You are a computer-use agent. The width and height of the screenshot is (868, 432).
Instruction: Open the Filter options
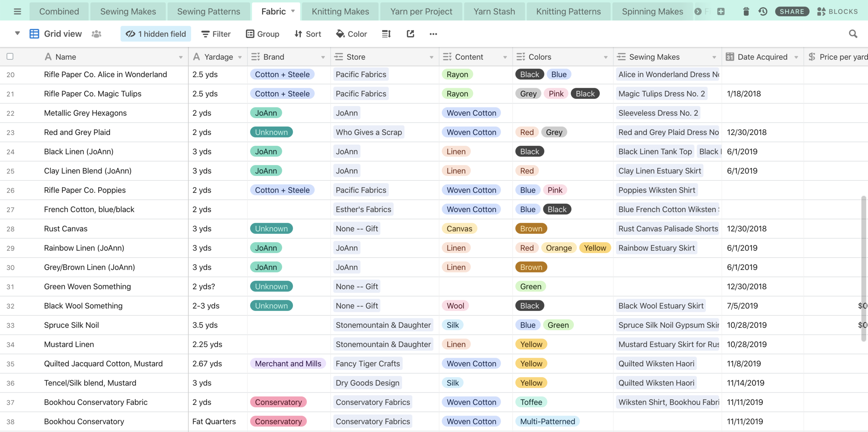(x=216, y=34)
